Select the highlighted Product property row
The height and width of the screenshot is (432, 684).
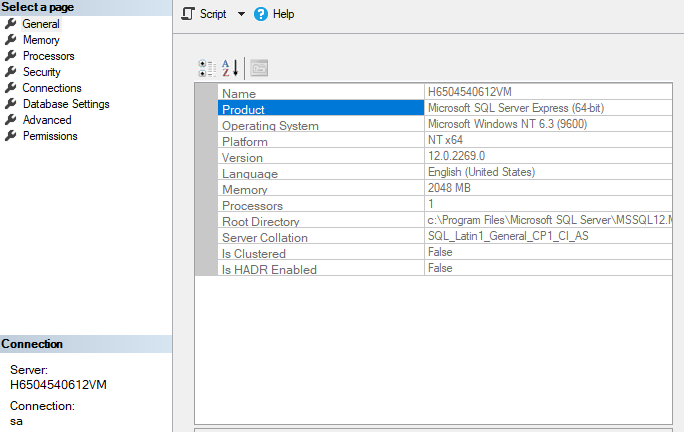[321, 108]
